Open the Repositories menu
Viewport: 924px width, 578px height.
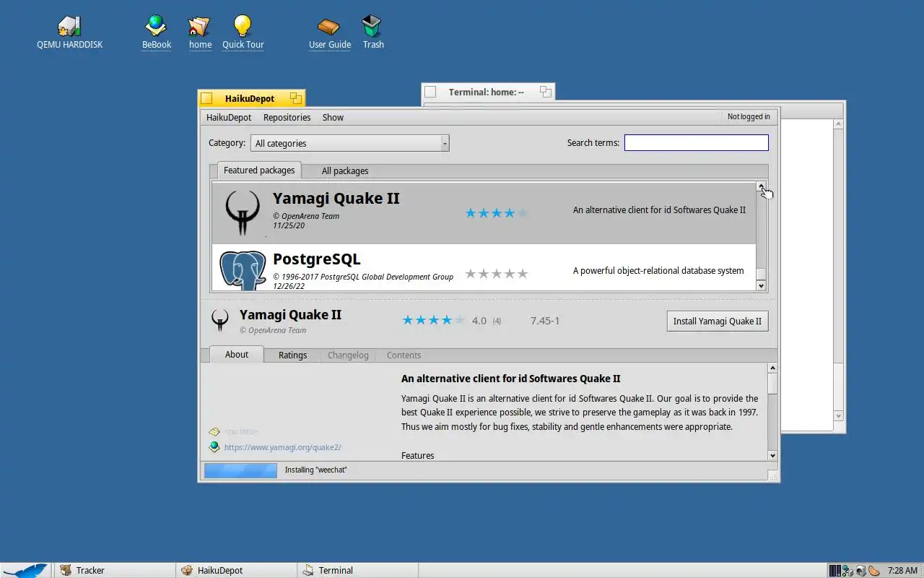[x=287, y=117]
